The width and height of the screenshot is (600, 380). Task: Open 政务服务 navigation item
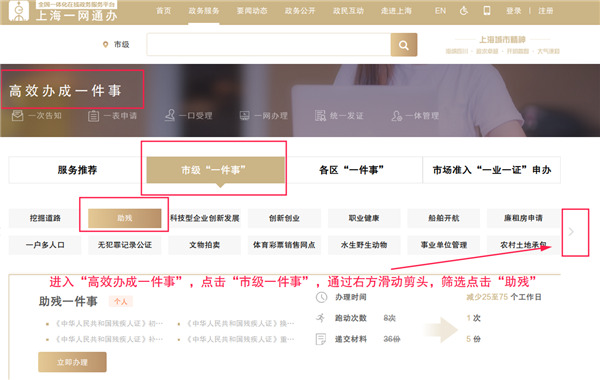pos(204,11)
